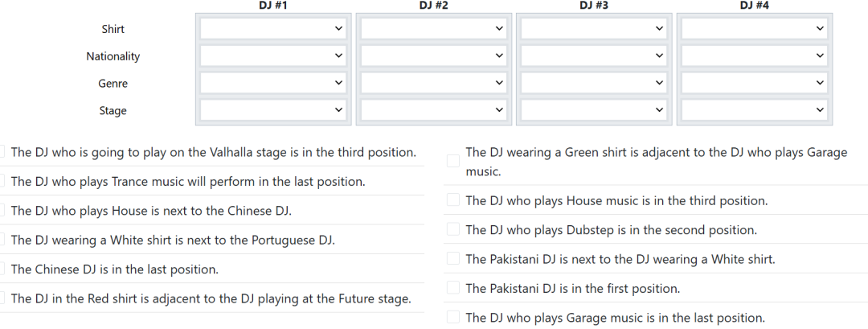Expand the Shirt dropdown for DJ #3
This screenshot has width=868, height=329.
[594, 29]
